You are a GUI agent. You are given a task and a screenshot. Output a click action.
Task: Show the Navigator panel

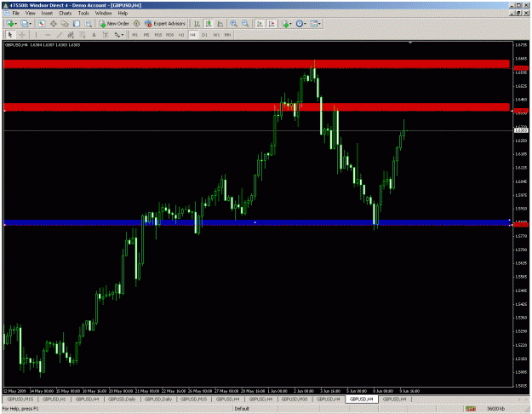(x=65, y=24)
